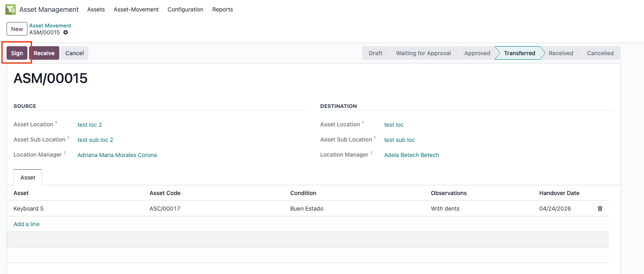Click the Asset Management app logo icon
Viewport: 644px width, 274px height.
click(x=11, y=9)
